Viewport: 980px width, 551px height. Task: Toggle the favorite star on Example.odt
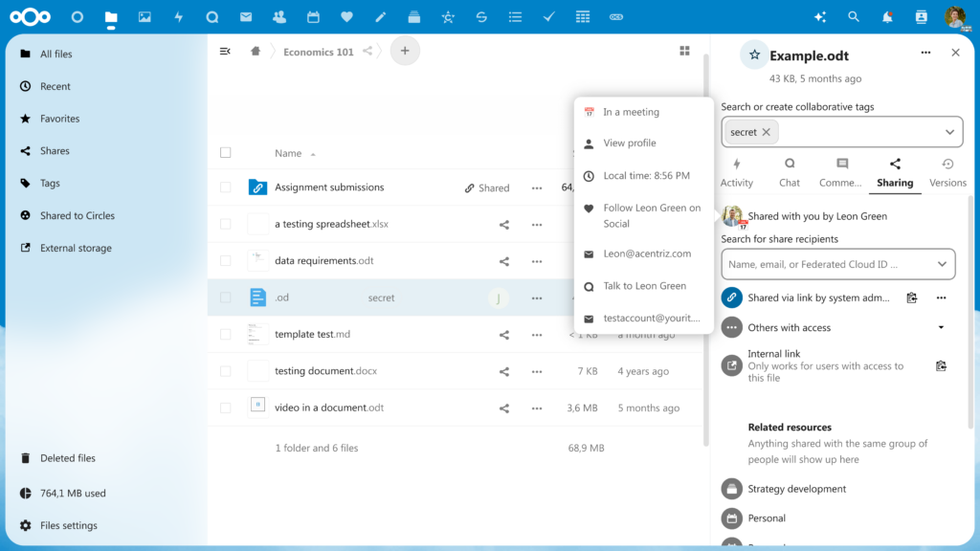754,55
